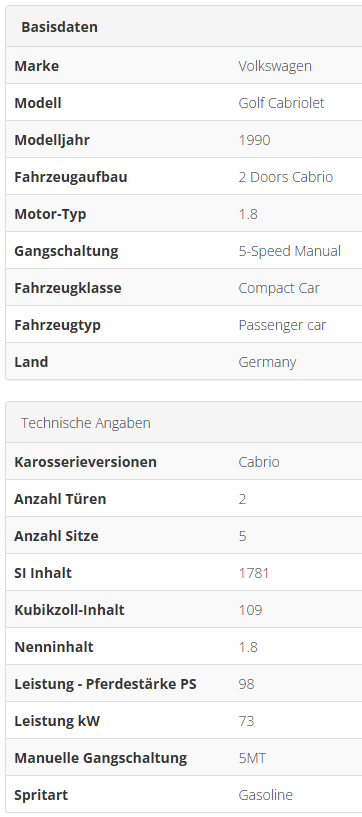The height and width of the screenshot is (817, 362).
Task: Click the Golf Cabriolet model value
Action: (x=281, y=103)
